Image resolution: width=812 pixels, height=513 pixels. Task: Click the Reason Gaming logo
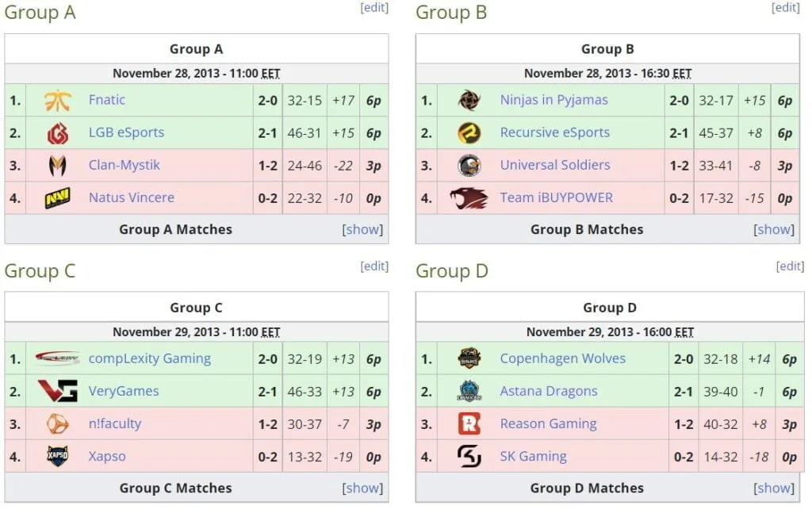point(469,423)
